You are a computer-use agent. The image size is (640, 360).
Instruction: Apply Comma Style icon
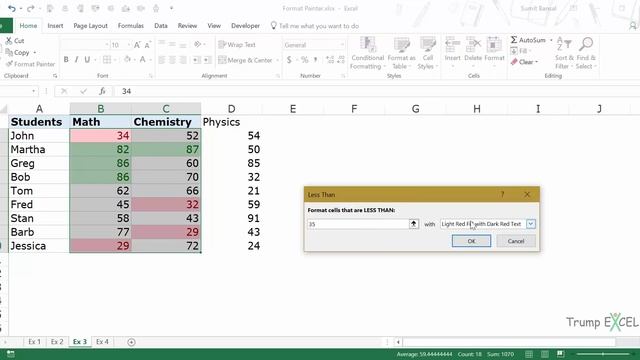(316, 60)
